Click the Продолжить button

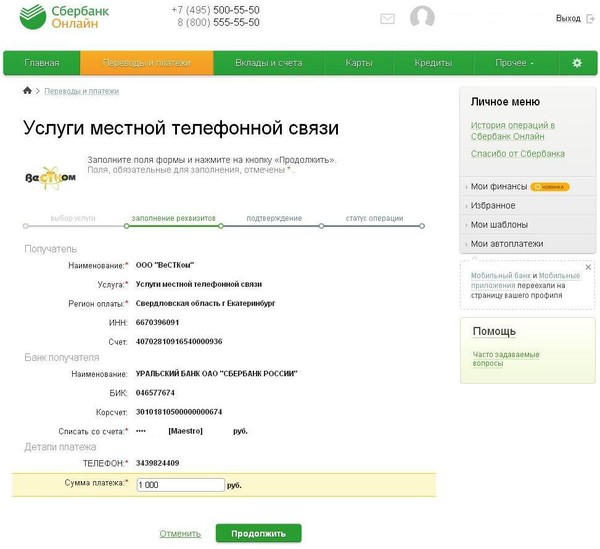258,533
